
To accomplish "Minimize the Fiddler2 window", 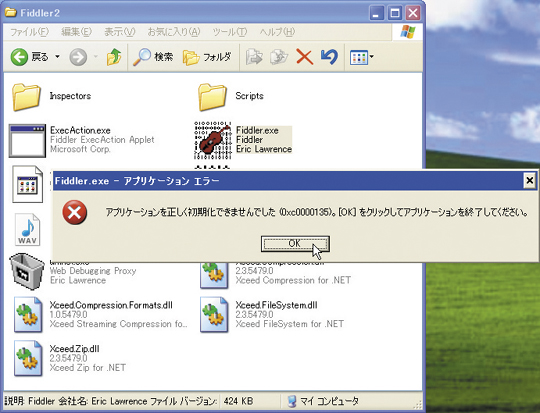I will click(x=377, y=13).
